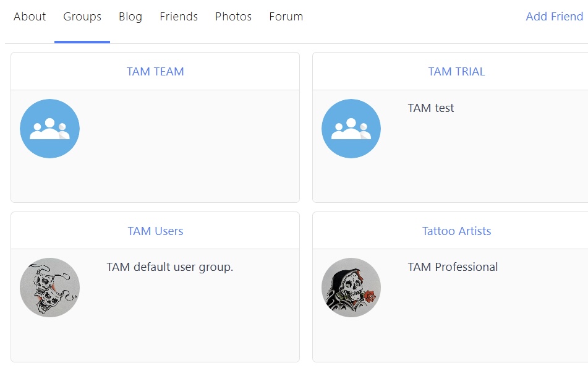Click the TAM TEAM default group icon
This screenshot has width=588, height=389.
click(x=49, y=129)
